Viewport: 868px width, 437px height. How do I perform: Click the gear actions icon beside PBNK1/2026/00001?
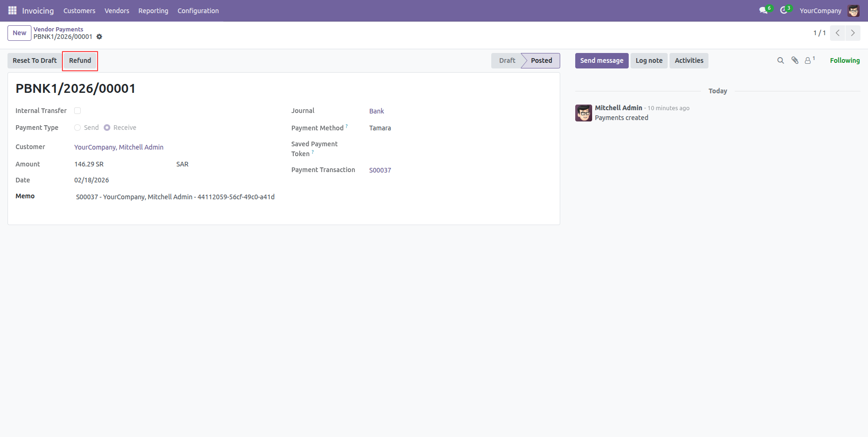[99, 37]
